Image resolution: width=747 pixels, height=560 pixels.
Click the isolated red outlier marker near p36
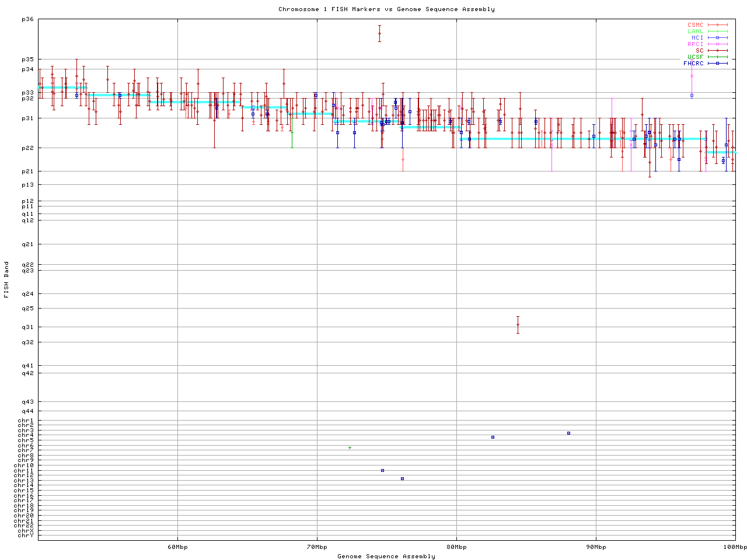tap(379, 33)
